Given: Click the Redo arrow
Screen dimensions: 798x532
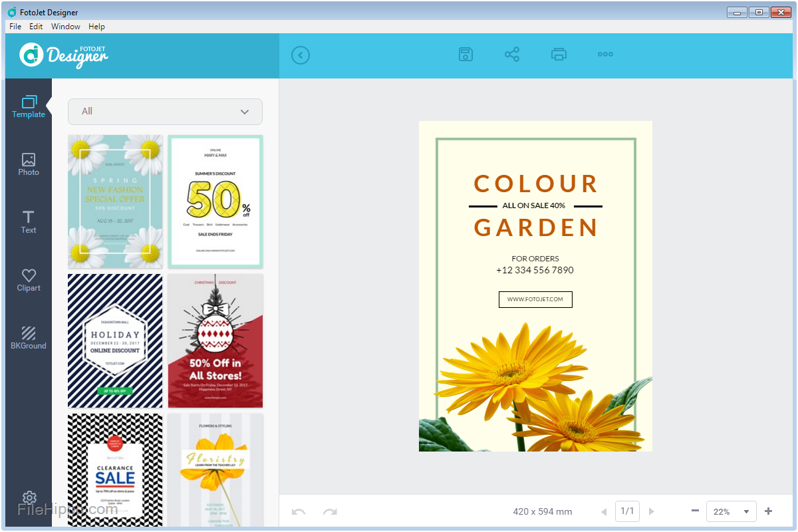Looking at the screenshot, I should pos(330,511).
